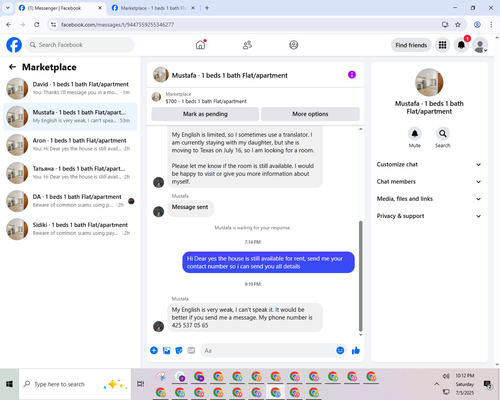Click the blue 'house is still available' message
Image resolution: width=500 pixels, height=400 pixels.
point(268,262)
